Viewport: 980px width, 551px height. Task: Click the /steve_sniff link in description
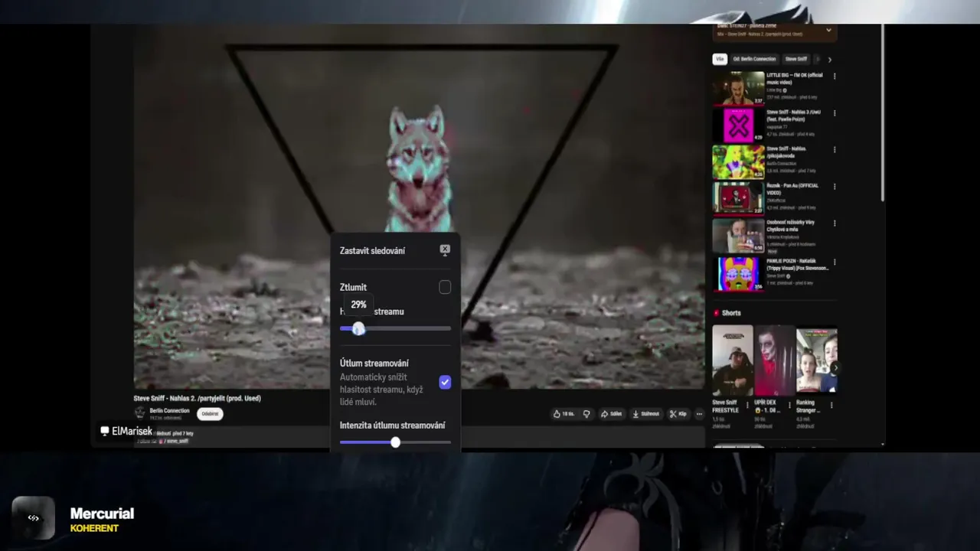click(177, 441)
